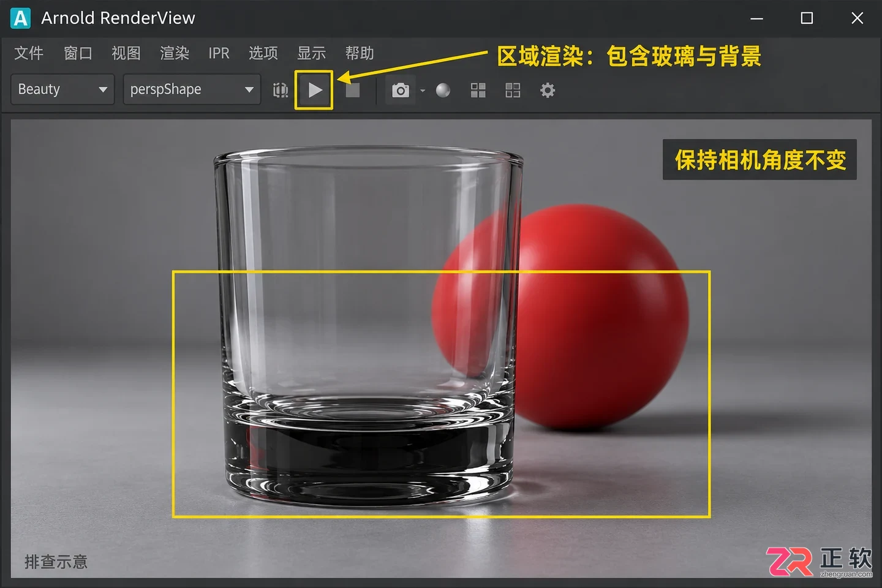Screen dimensions: 882x588
Task: Stop the render with the square button
Action: click(x=353, y=91)
